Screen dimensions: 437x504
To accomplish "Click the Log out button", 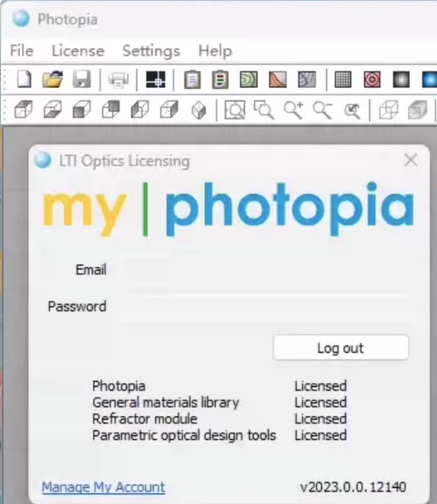I will (x=341, y=347).
